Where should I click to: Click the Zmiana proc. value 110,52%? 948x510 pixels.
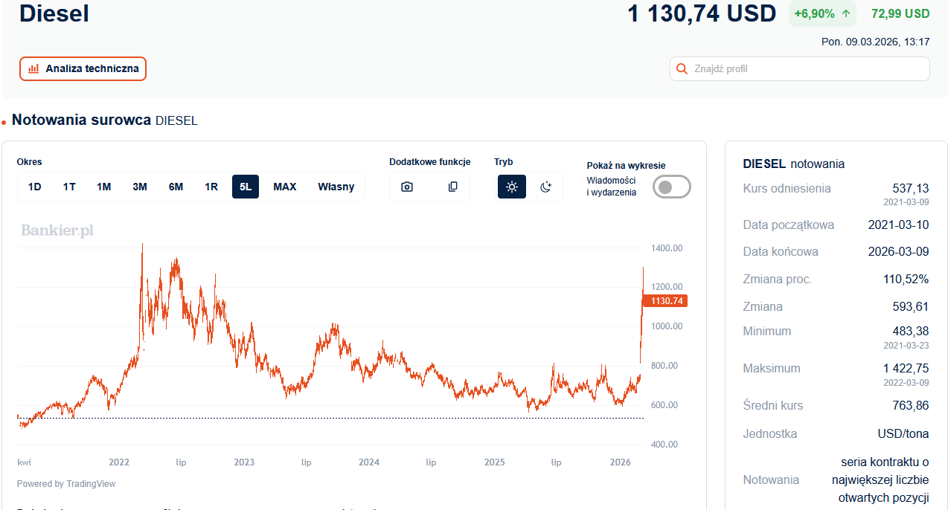click(906, 279)
